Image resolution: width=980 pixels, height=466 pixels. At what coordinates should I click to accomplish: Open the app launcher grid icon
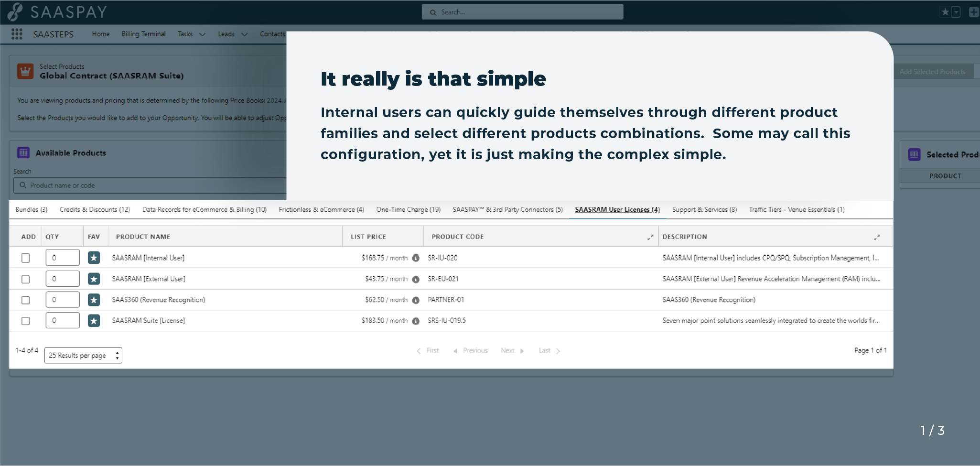tap(17, 34)
